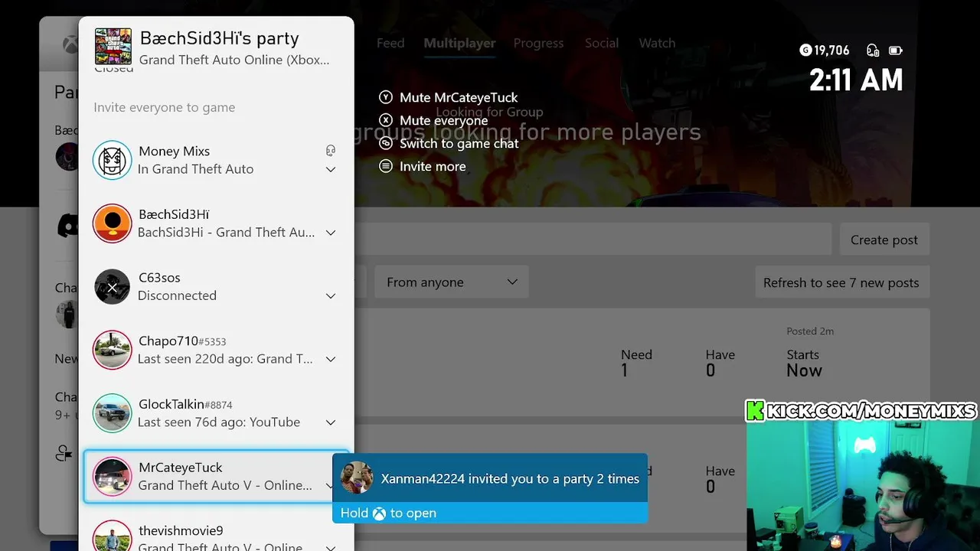Click Last seen 76d ago: YouTube text

coord(218,422)
